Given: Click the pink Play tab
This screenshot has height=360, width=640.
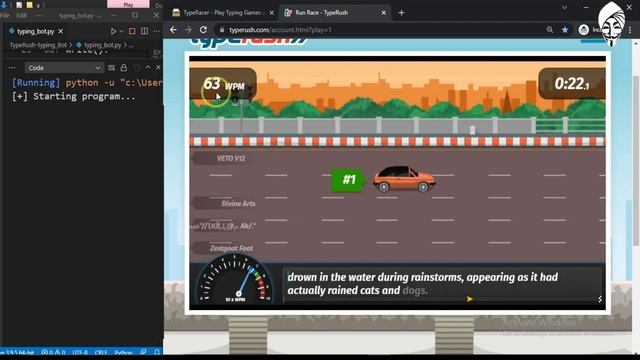Looking at the screenshot, I should pos(128,4).
